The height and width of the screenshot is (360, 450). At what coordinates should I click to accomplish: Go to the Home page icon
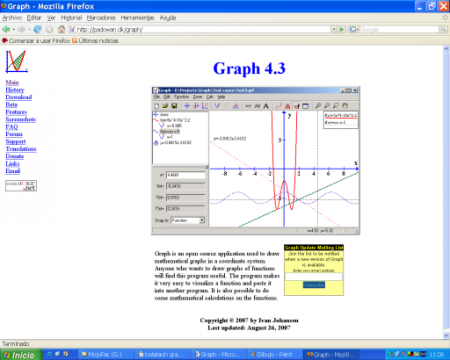pos(61,29)
